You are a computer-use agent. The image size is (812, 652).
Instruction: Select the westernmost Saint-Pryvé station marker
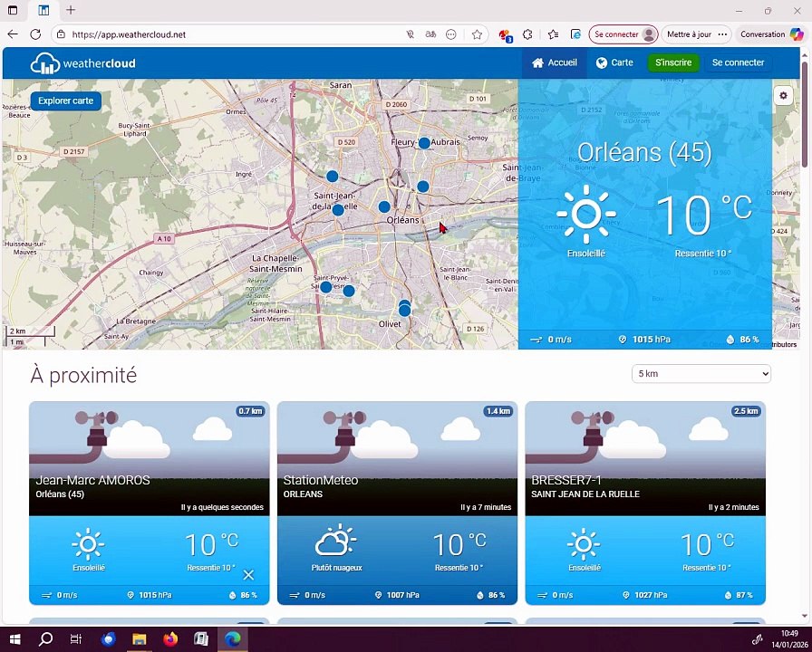coord(325,287)
